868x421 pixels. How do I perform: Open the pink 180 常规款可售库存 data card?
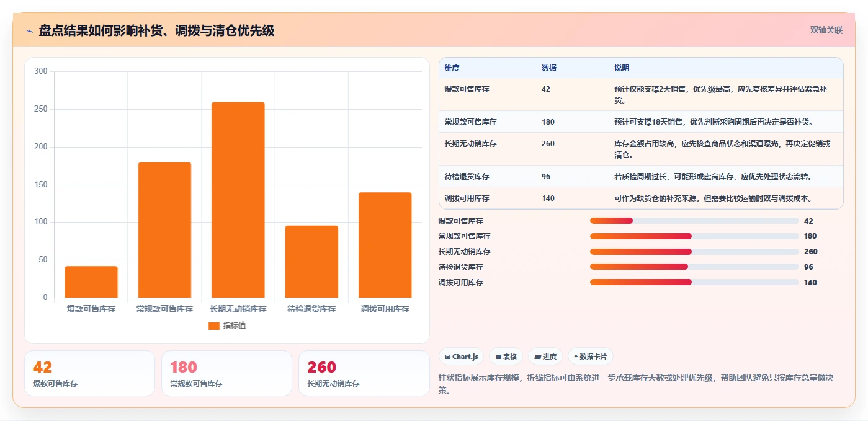(x=226, y=373)
